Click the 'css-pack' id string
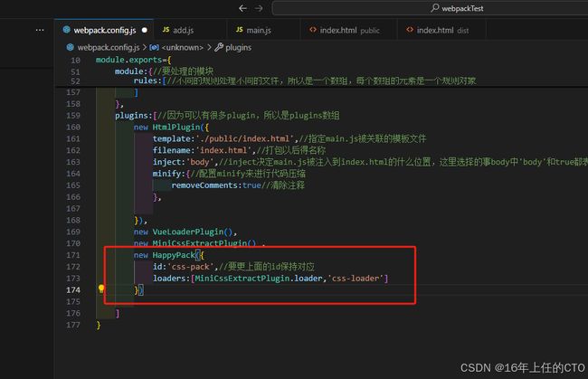Screen dimensions: 588x379 191,267
